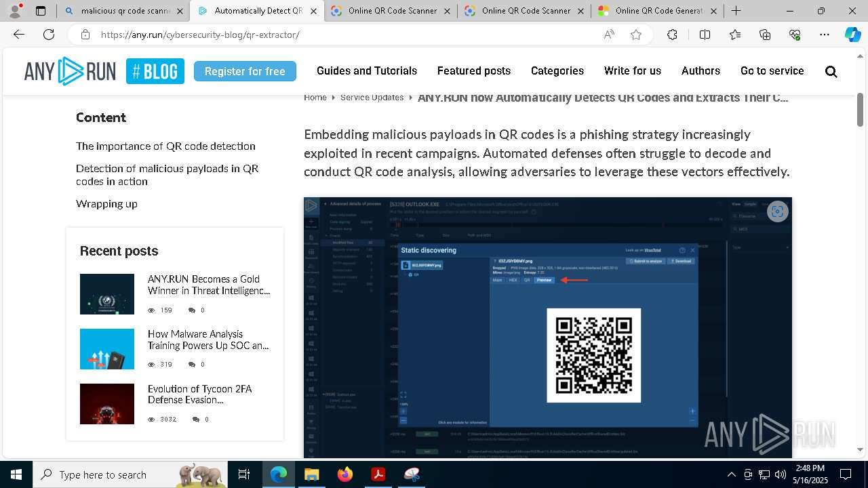Click visual search icon on article image
Image resolution: width=868 pixels, height=488 pixels.
click(777, 211)
